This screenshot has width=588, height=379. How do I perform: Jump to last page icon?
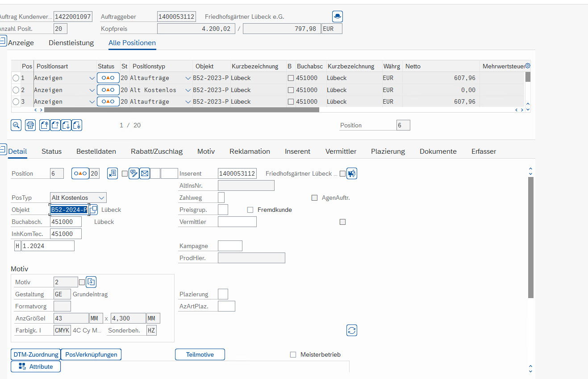coord(77,125)
